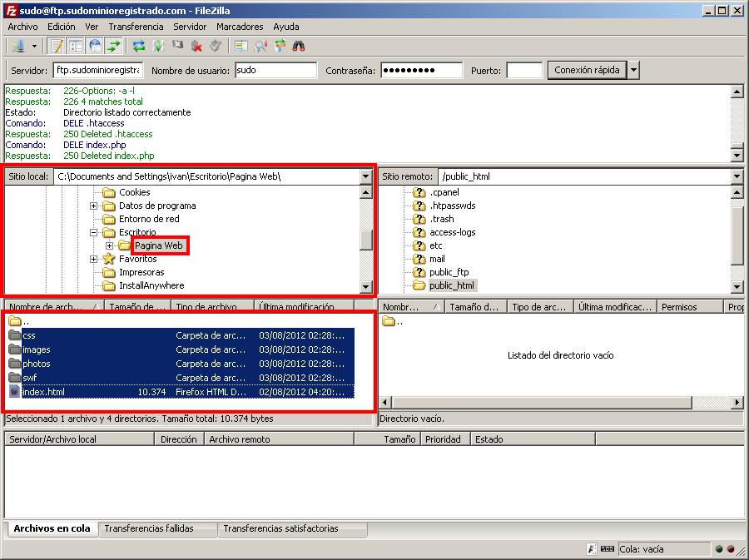Select Pagina Web folder in tree

159,245
